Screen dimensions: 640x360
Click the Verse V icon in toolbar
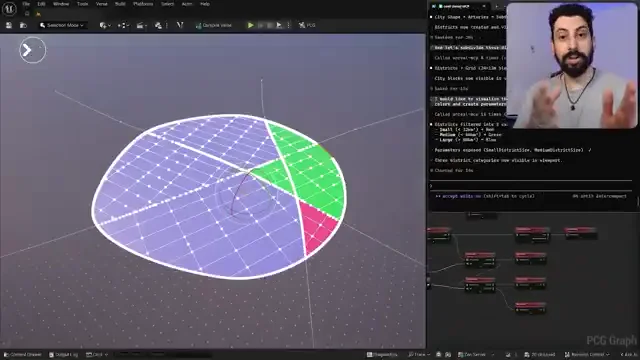(x=180, y=25)
